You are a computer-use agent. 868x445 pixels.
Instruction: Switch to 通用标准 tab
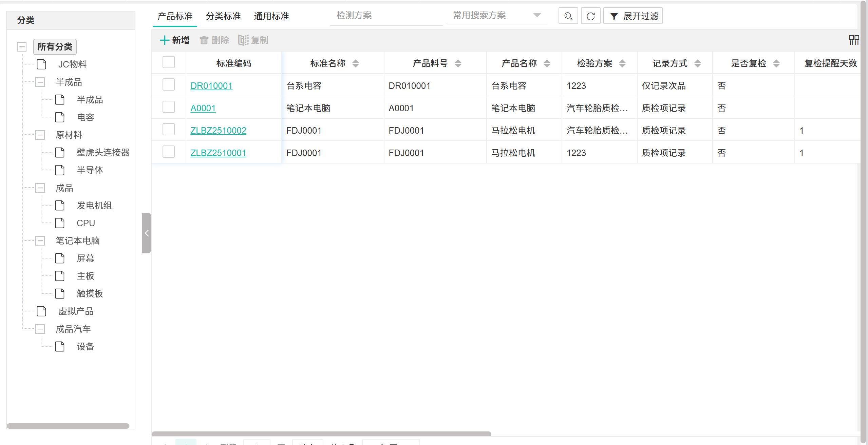click(x=271, y=16)
